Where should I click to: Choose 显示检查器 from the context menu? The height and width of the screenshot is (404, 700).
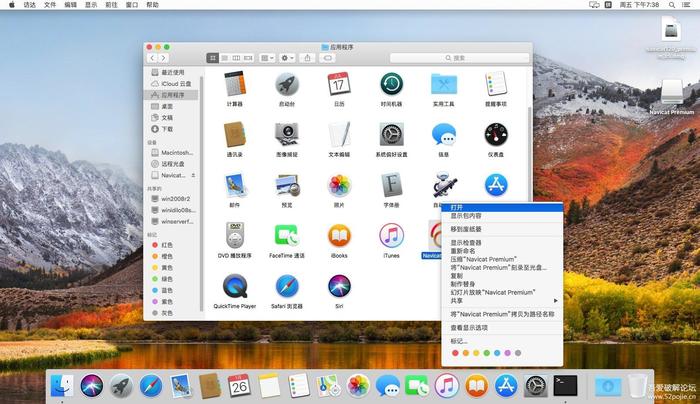pos(502,242)
